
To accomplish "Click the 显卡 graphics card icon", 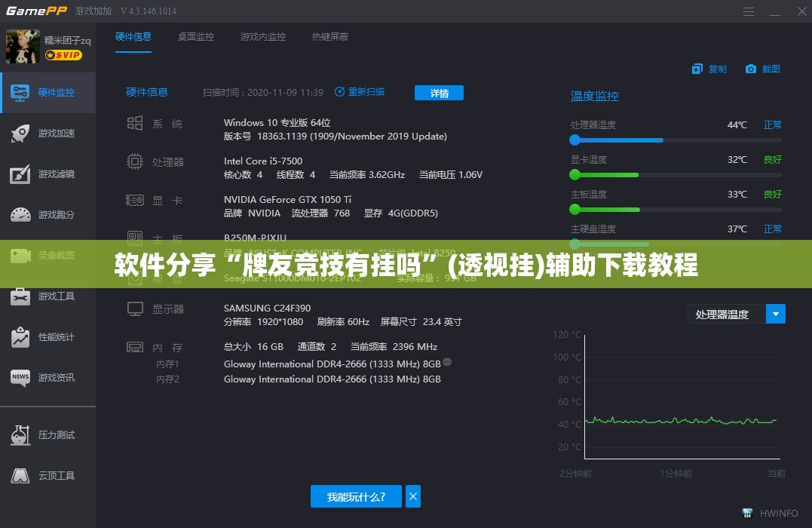I will pyautogui.click(x=135, y=200).
